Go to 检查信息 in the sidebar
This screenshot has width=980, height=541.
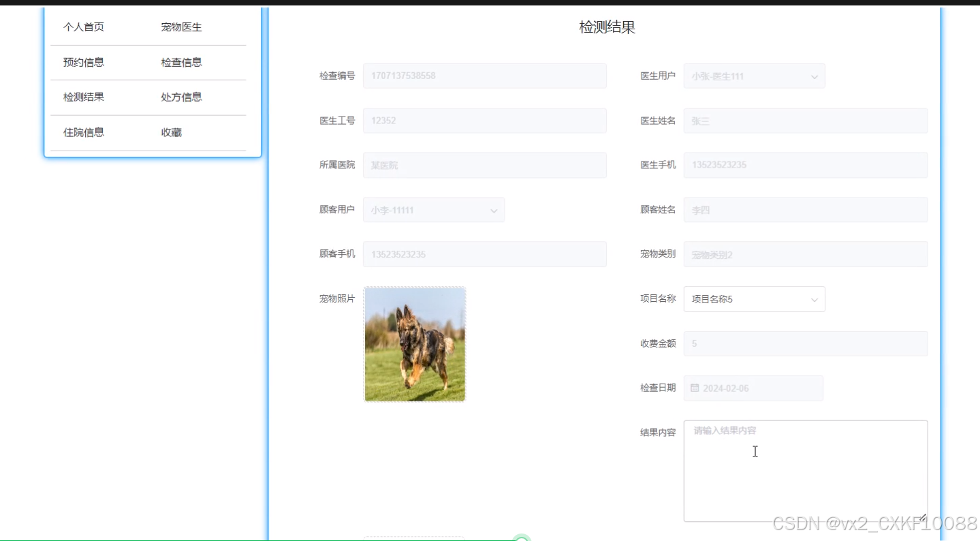click(x=181, y=62)
